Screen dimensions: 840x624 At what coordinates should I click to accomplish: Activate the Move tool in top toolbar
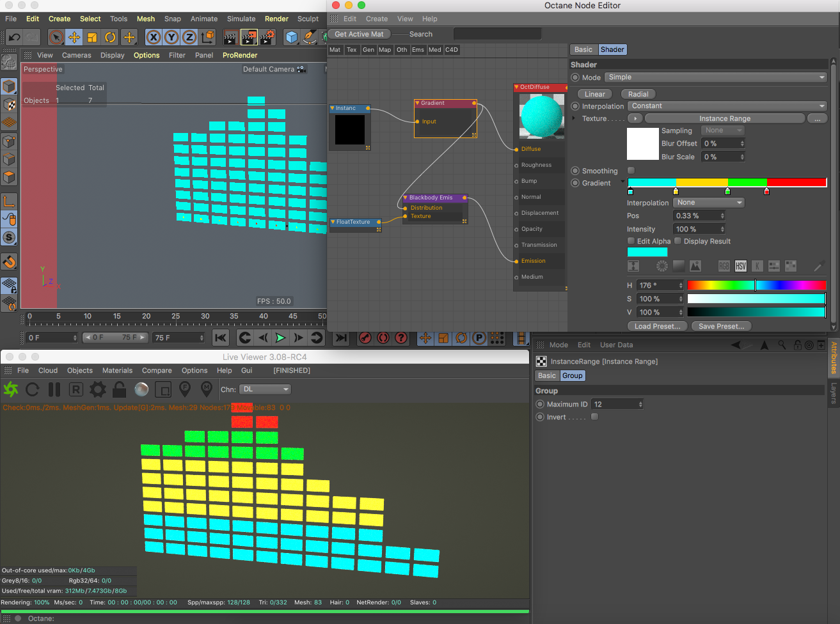tap(74, 37)
